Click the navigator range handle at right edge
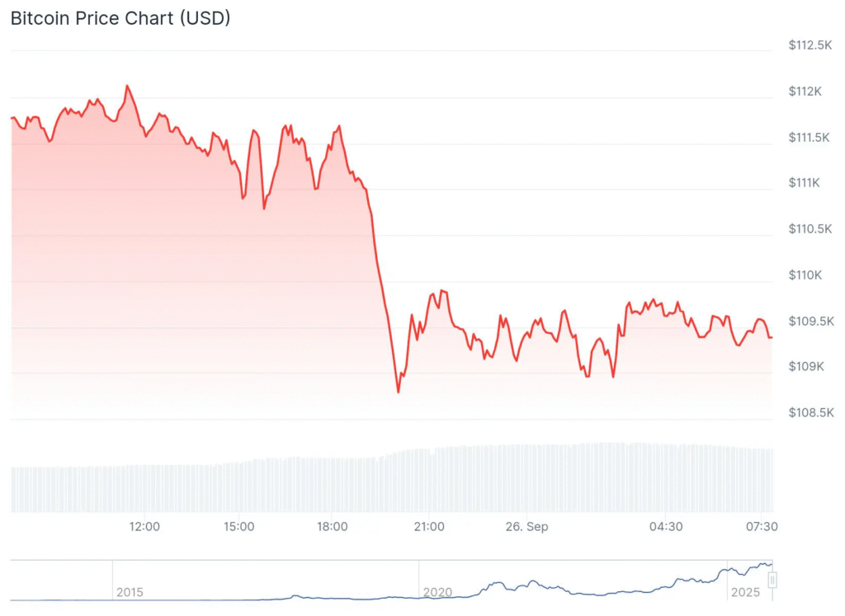The height and width of the screenshot is (616, 845). pyautogui.click(x=773, y=581)
